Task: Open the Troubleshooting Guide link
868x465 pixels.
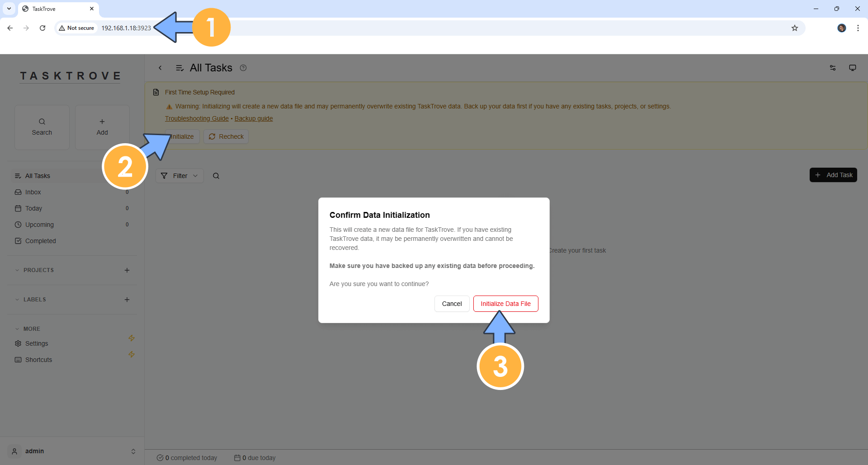Action: 197,118
